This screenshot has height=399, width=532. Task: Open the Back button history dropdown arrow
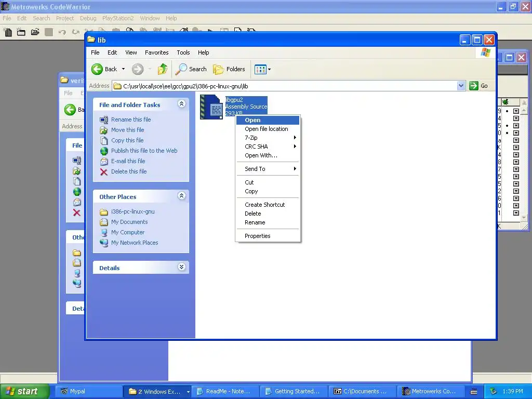tap(123, 69)
